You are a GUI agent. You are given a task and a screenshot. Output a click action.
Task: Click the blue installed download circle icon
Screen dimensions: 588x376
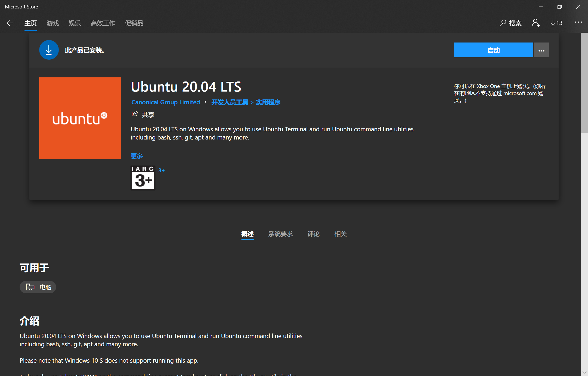[x=49, y=50]
